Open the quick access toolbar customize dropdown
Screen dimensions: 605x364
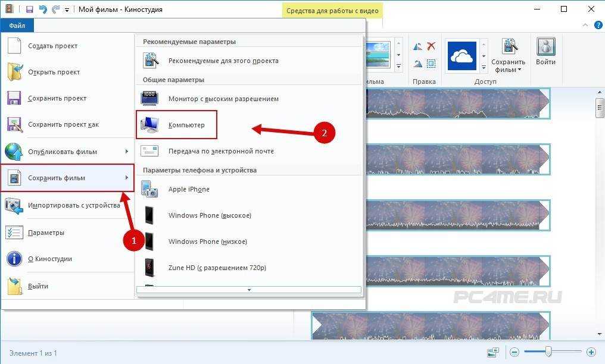67,10
